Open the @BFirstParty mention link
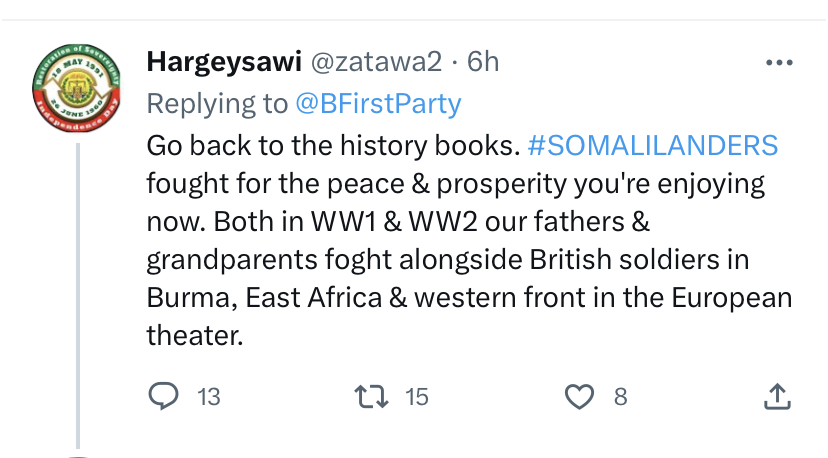Image resolution: width=828 pixels, height=458 pixels. click(x=378, y=104)
